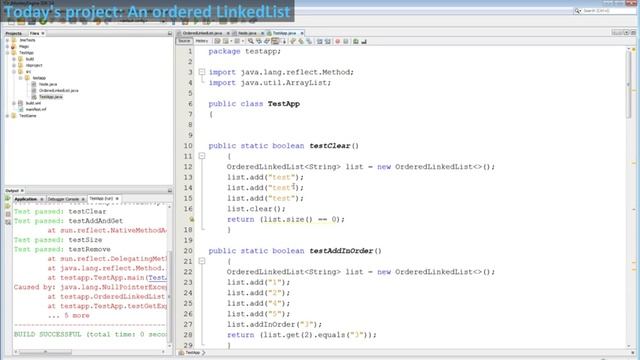640x360 pixels.
Task: Select TestApp.java in the file tree
Action: [x=51, y=97]
